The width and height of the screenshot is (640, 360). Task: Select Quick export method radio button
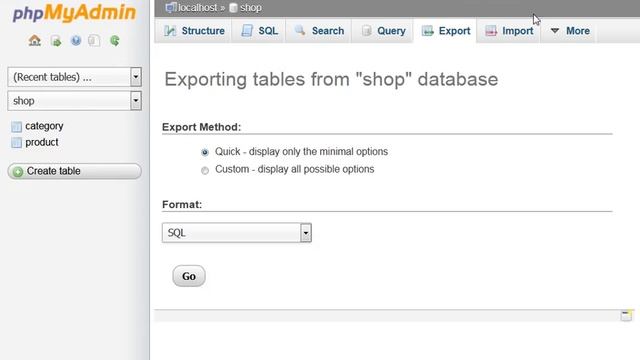point(205,152)
